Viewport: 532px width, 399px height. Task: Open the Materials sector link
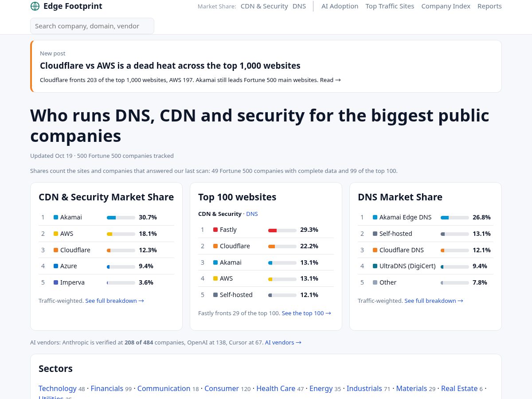[411, 388]
